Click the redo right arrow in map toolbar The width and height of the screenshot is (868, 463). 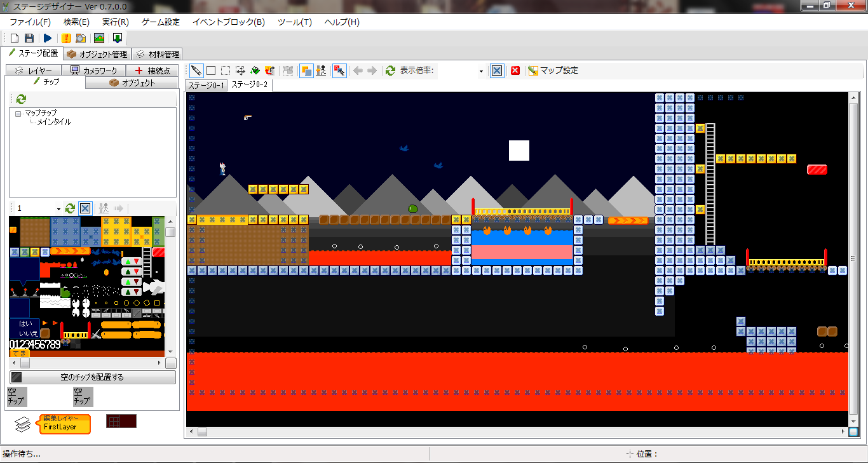pos(372,70)
